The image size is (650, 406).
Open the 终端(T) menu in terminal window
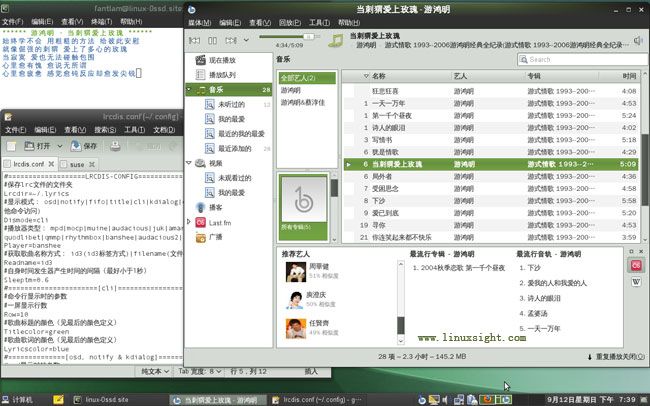[x=102, y=21]
